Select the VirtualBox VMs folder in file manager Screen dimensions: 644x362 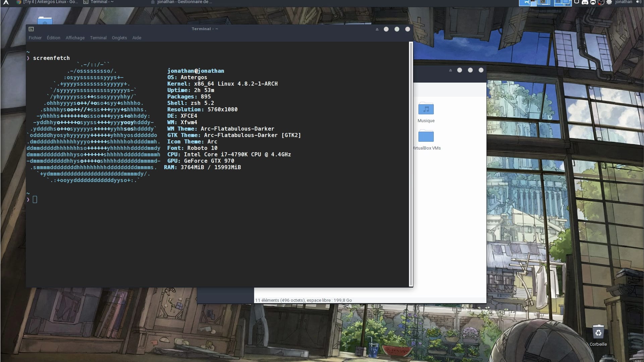426,140
